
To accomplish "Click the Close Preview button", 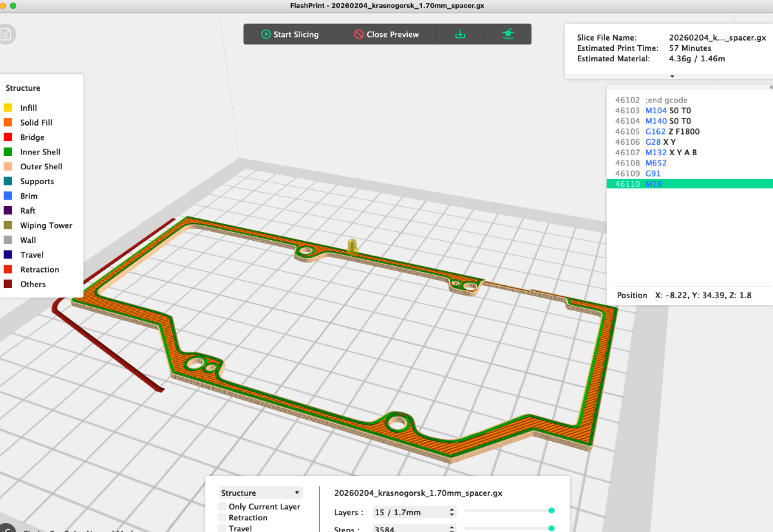I will coord(386,35).
